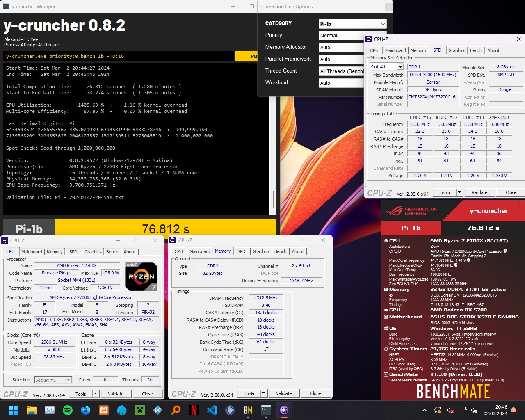Open the orange magnifier search taskbar icon
Image resolution: width=525 pixels, height=420 pixels.
click(176, 410)
